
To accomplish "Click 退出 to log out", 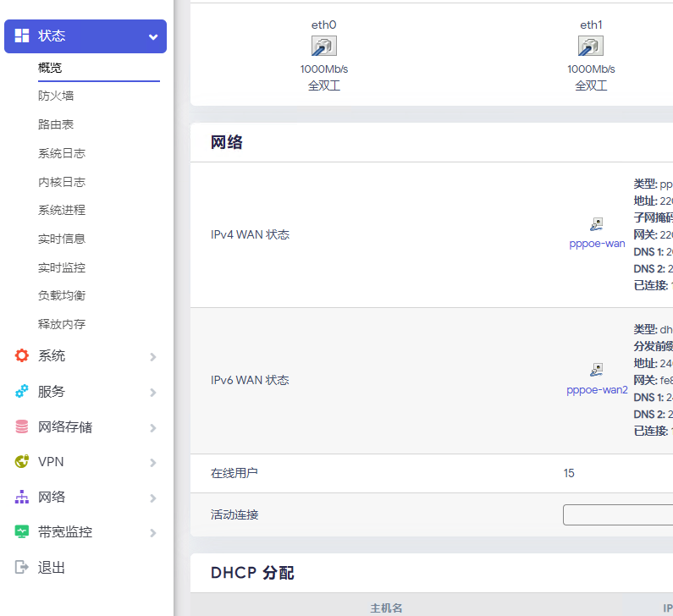I will coord(52,568).
